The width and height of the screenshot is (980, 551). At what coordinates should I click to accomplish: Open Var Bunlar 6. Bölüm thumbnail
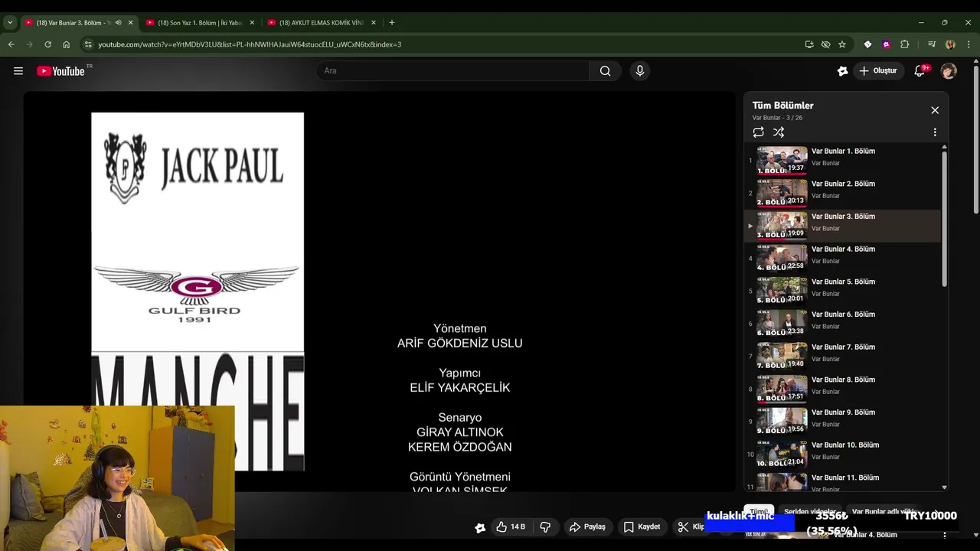(782, 324)
